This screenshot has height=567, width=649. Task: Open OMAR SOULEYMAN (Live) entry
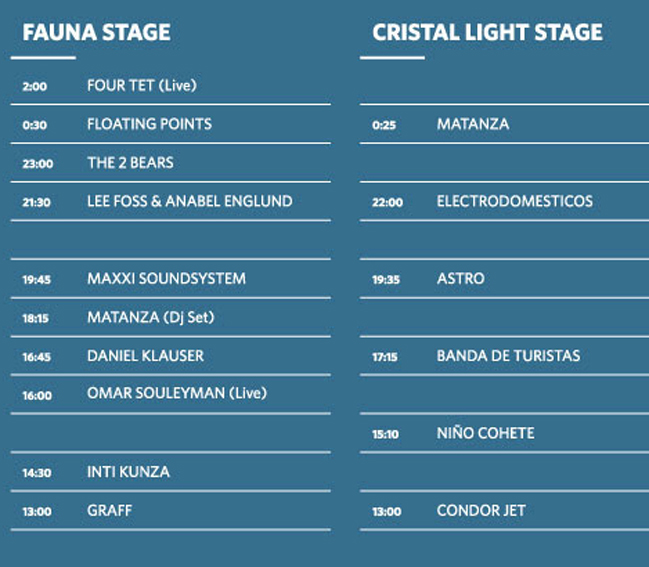[177, 393]
